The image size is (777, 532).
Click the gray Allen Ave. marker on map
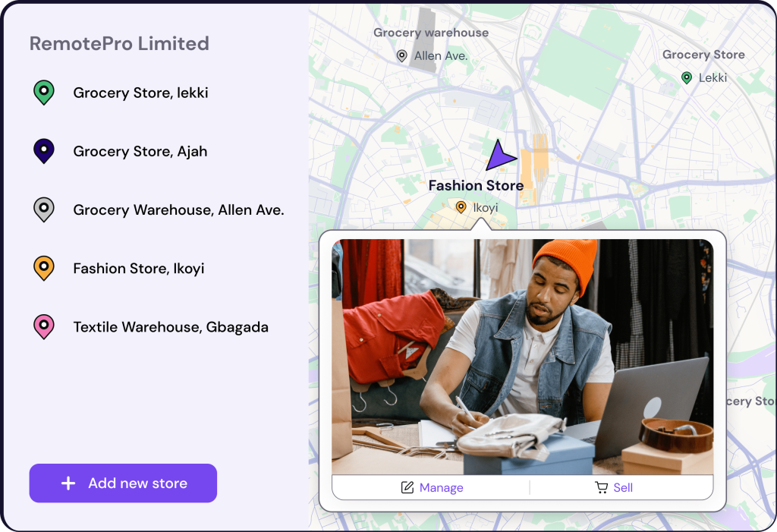point(402,55)
